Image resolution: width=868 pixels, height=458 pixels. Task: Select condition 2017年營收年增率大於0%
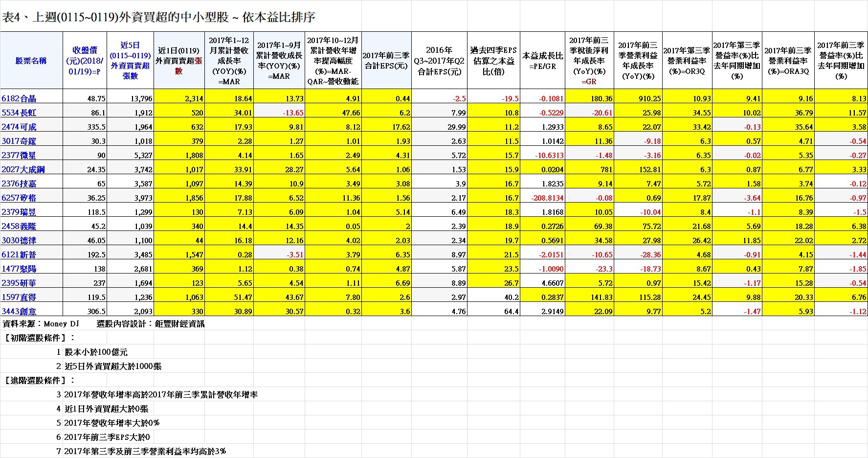112,423
